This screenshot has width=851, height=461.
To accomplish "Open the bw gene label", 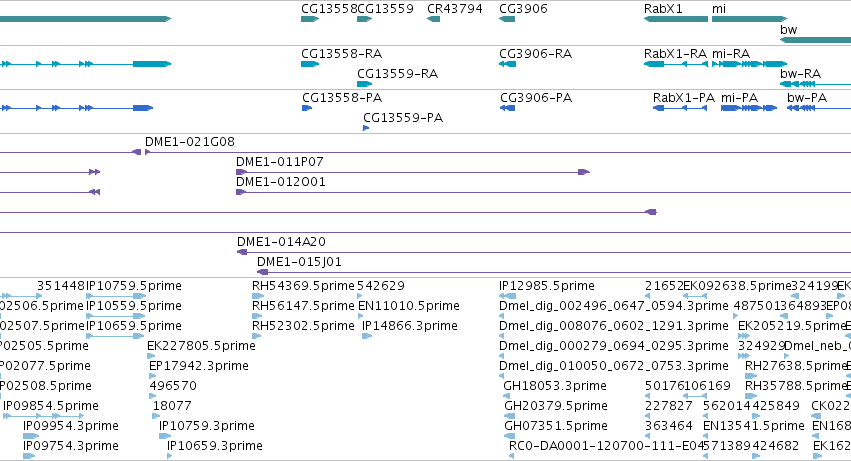I will pyautogui.click(x=789, y=30).
